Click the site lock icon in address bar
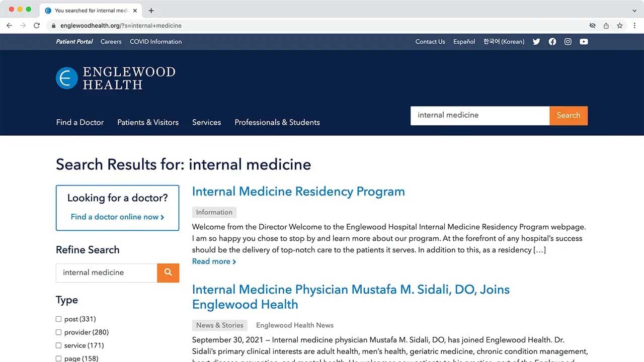The height and width of the screenshot is (362, 644). pyautogui.click(x=53, y=26)
